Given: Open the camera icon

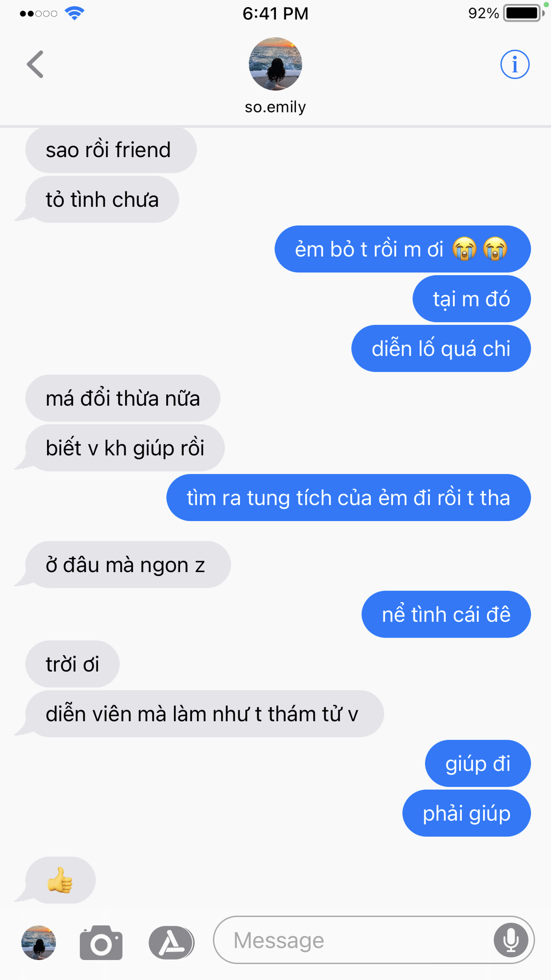Looking at the screenshot, I should point(101,942).
